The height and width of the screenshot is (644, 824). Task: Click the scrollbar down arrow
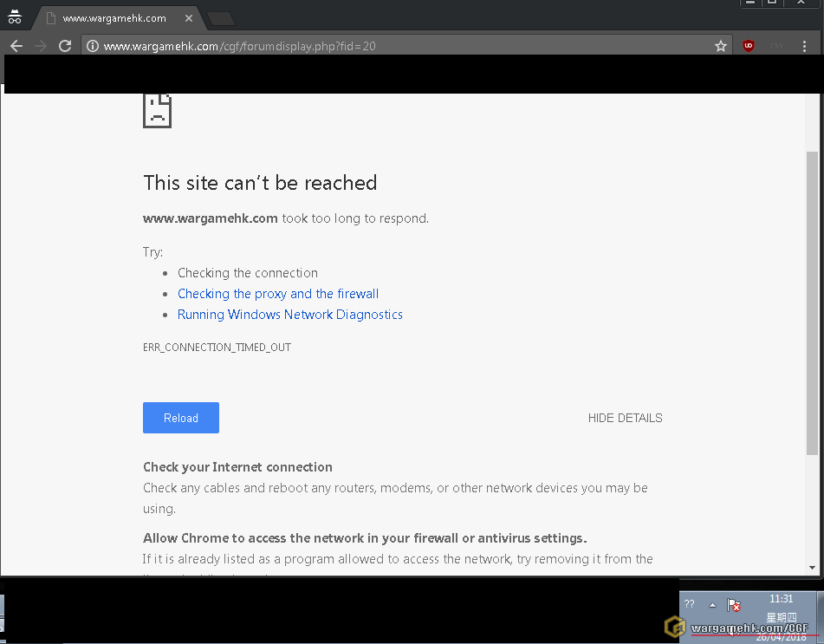[x=812, y=568]
